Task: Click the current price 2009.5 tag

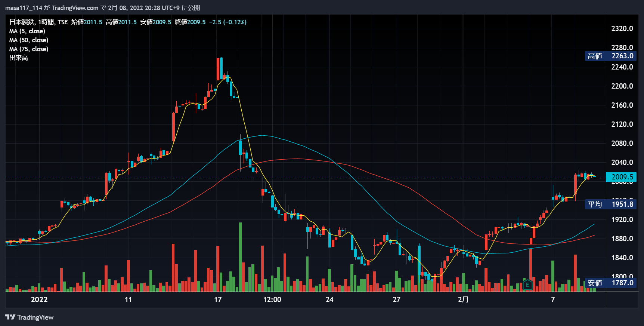Action: (x=621, y=177)
